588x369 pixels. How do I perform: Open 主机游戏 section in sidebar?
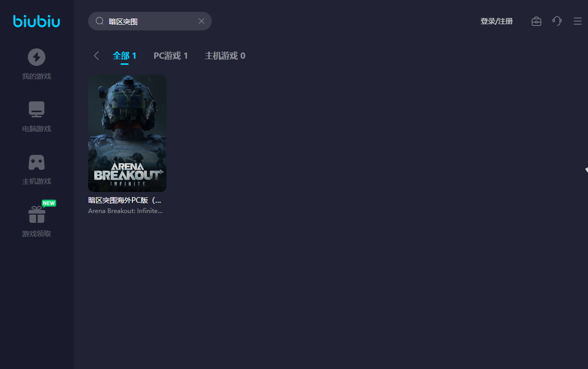(x=37, y=169)
